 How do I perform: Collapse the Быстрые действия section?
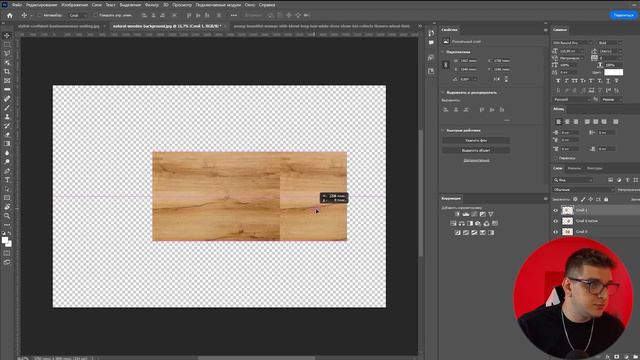click(x=443, y=131)
